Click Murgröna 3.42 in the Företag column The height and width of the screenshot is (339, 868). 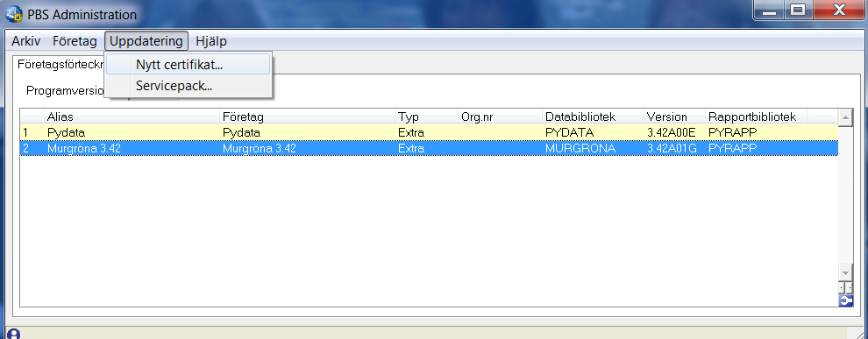coord(259,149)
